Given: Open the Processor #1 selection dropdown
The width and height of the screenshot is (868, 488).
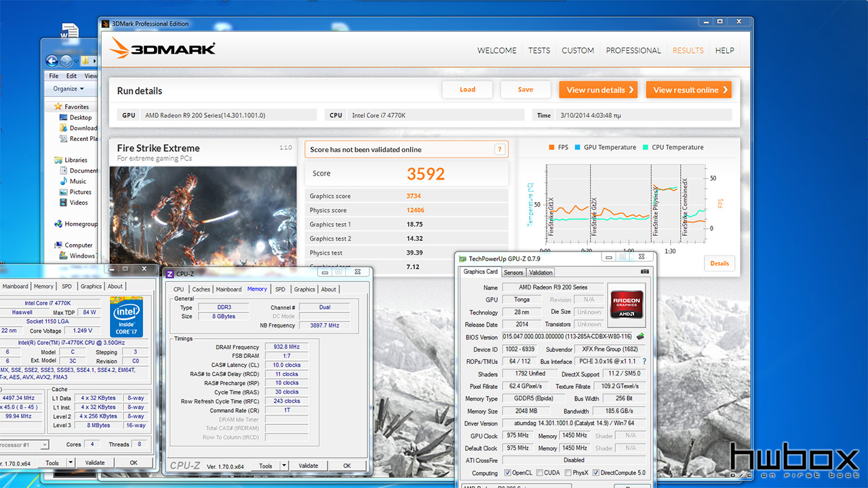Looking at the screenshot, I should coord(44,445).
